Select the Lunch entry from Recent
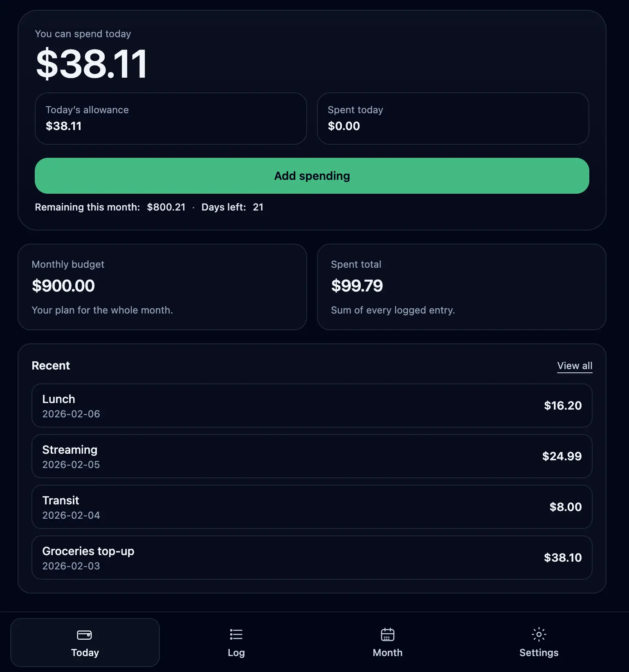The width and height of the screenshot is (629, 672). (312, 405)
